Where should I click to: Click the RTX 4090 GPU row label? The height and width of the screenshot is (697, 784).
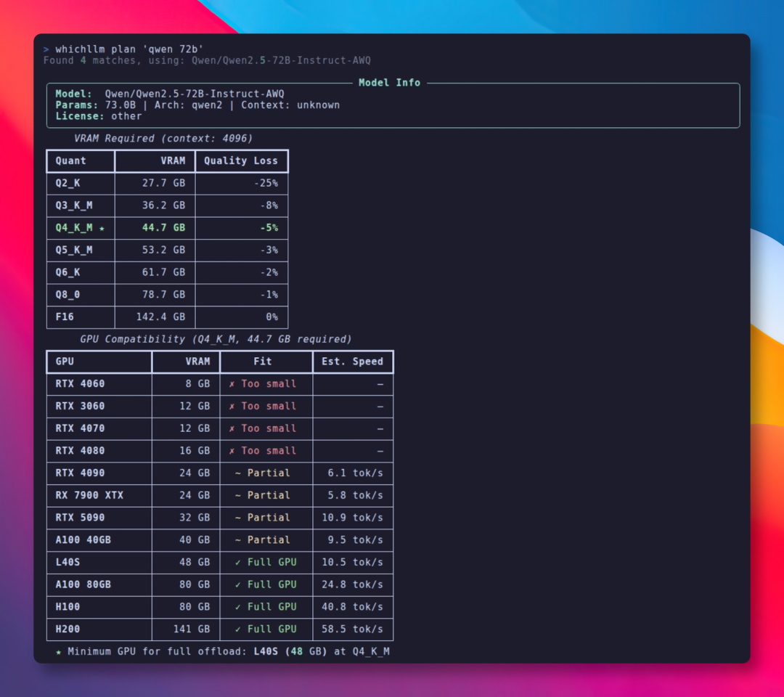click(80, 473)
